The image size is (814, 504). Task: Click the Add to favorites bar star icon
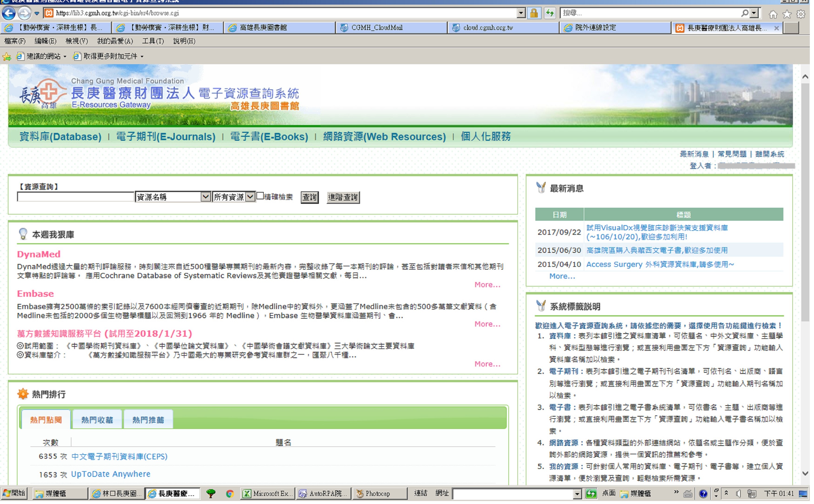[x=7, y=56]
